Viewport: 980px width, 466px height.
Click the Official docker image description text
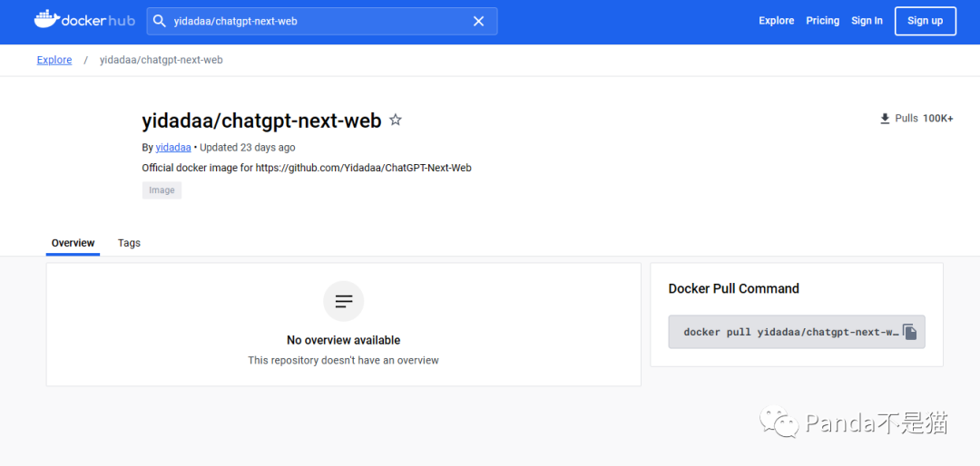[x=307, y=168]
